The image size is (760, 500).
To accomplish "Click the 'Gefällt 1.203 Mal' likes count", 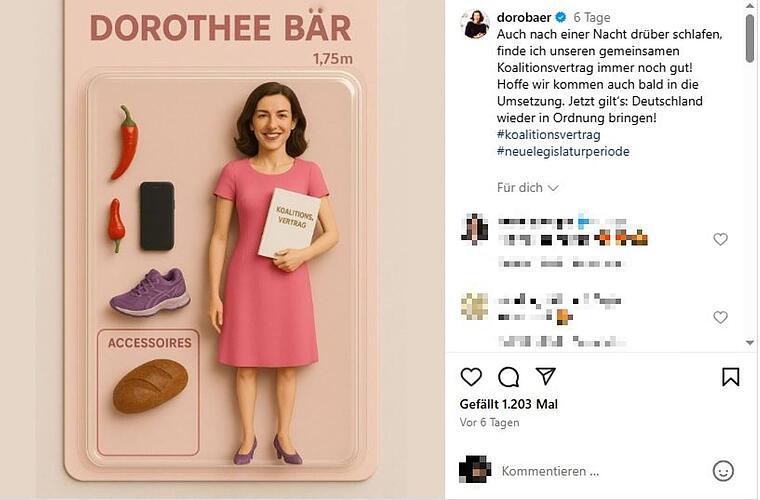I will click(x=508, y=404).
